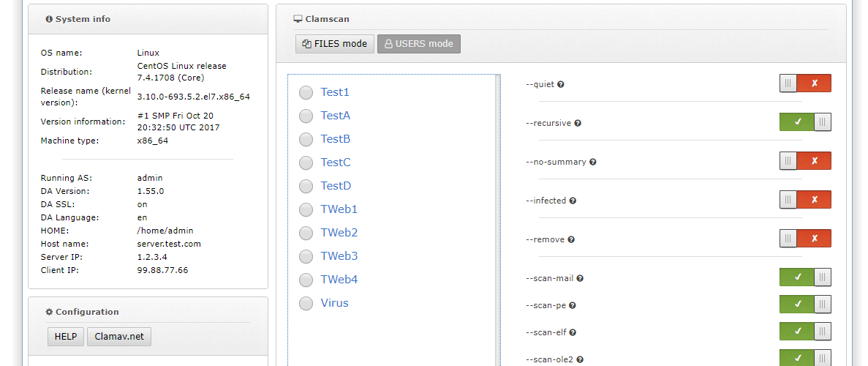This screenshot has height=366, width=868.
Task: Open the Clamav.net link button
Action: (119, 337)
